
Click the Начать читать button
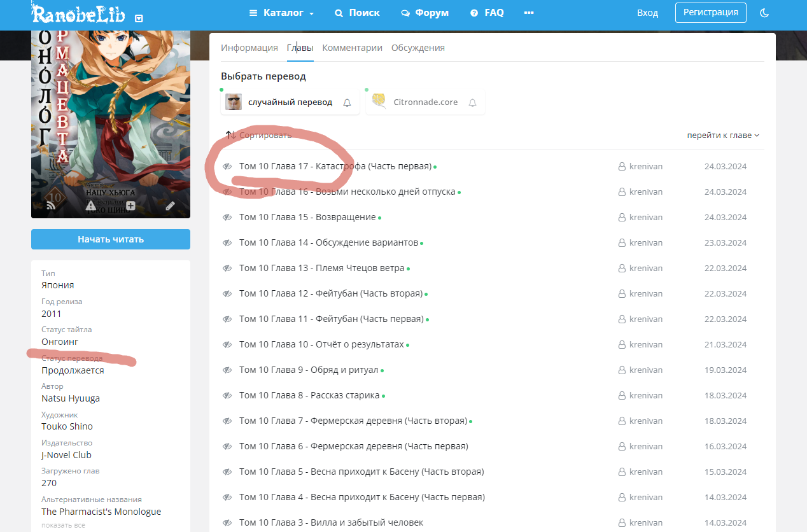coord(111,239)
